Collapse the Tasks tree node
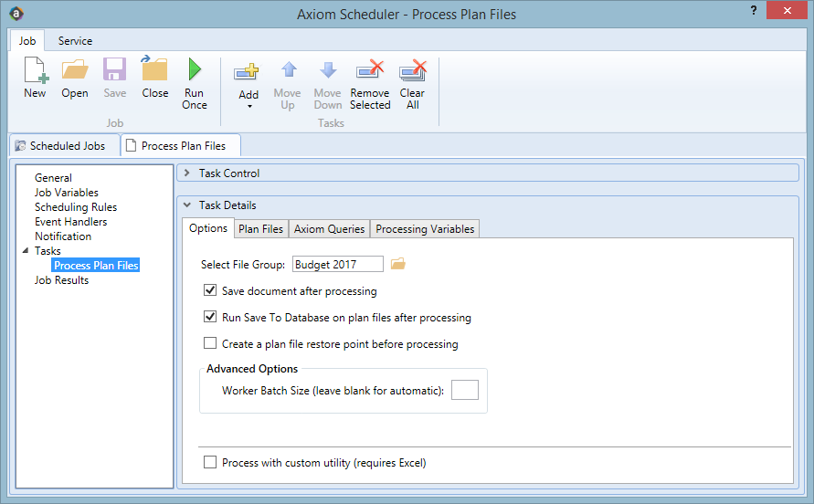814x504 pixels. pyautogui.click(x=25, y=251)
